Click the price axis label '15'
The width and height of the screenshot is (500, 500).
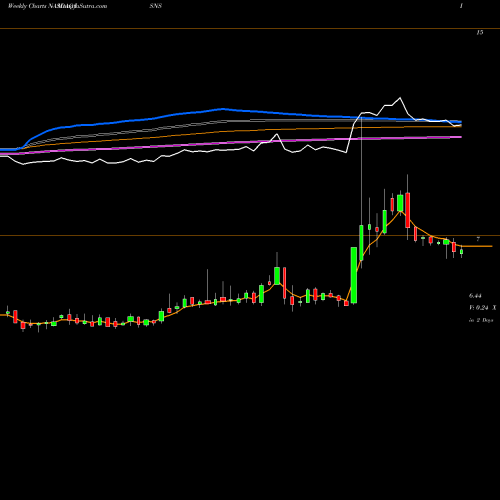coord(480,32)
